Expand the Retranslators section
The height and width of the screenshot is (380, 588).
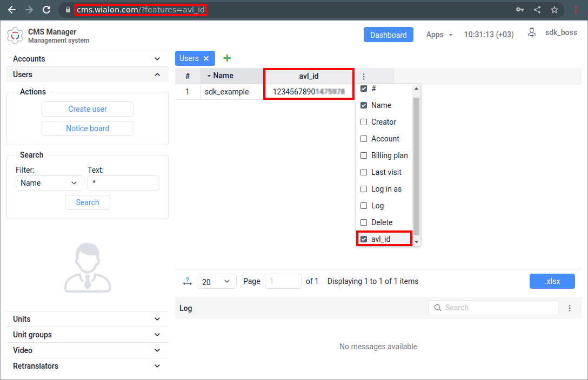88,366
